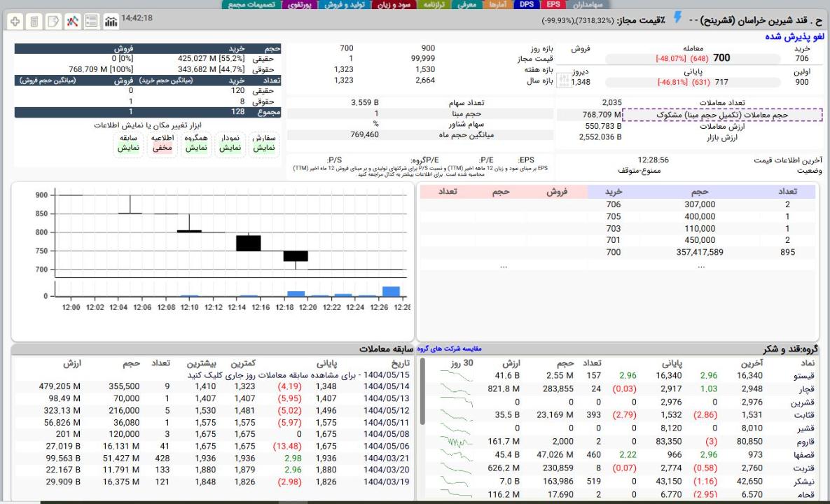Open the bar chart statistics icon
Screen dimensions: 830x504
coord(111,22)
